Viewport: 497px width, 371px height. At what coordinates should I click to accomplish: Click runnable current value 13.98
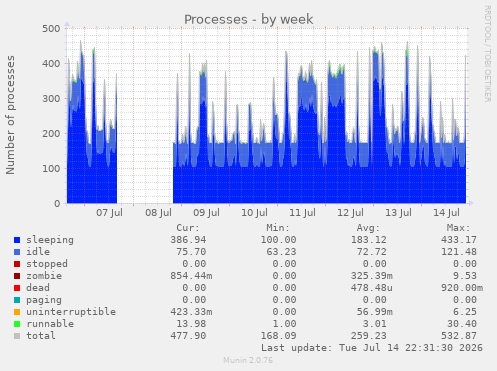[x=191, y=324]
